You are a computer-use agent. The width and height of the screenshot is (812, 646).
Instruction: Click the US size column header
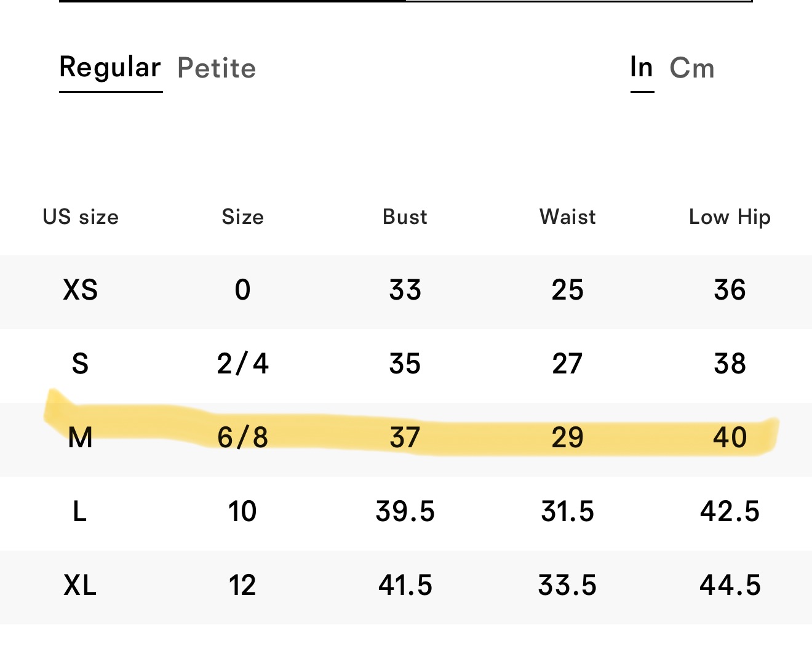click(x=81, y=217)
